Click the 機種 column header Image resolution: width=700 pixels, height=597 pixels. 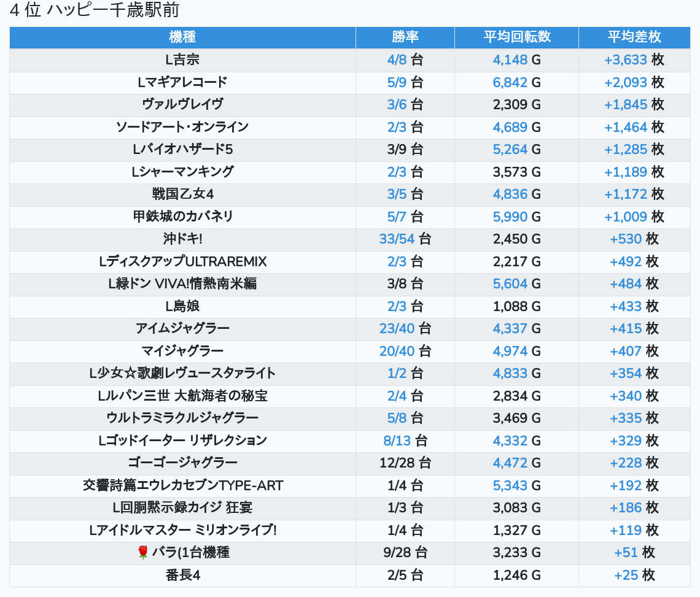point(182,37)
